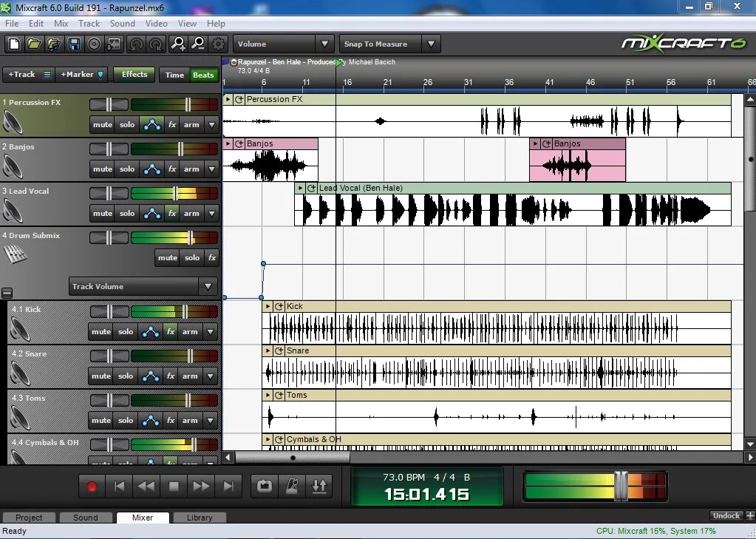Expand the Lead Vocal clip triangle
The height and width of the screenshot is (539, 756).
point(300,189)
